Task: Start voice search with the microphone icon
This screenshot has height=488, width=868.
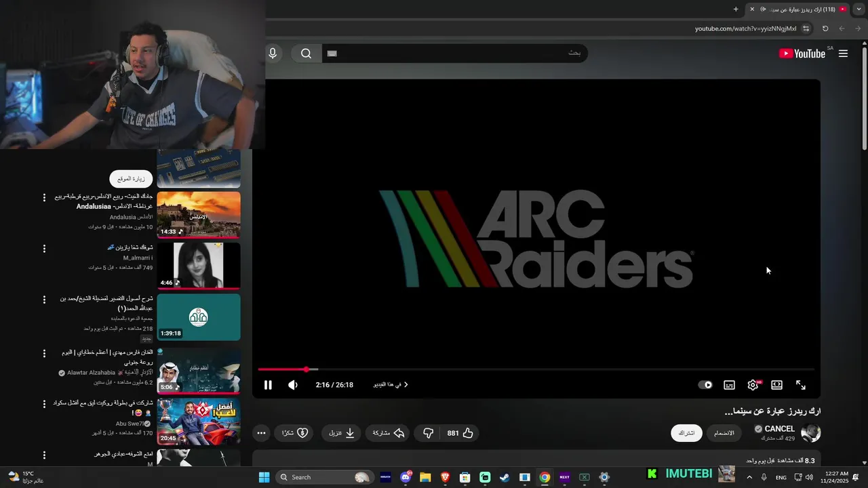Action: [x=273, y=54]
